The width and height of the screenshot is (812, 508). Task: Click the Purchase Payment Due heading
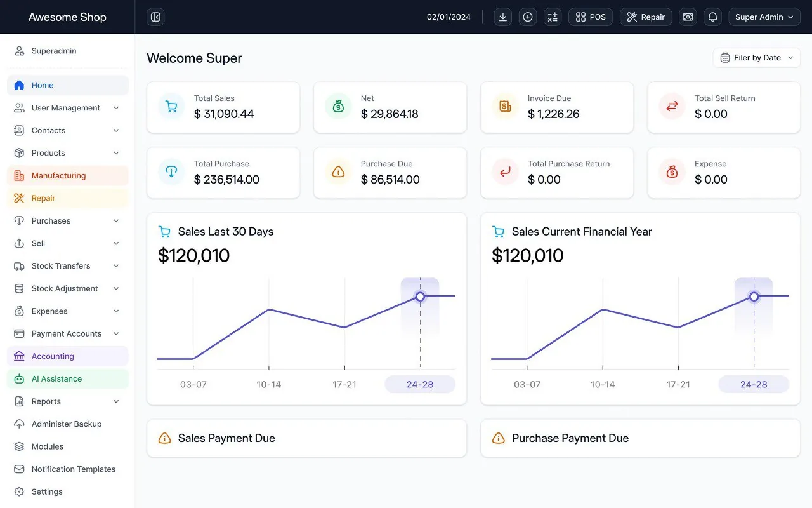(x=570, y=438)
